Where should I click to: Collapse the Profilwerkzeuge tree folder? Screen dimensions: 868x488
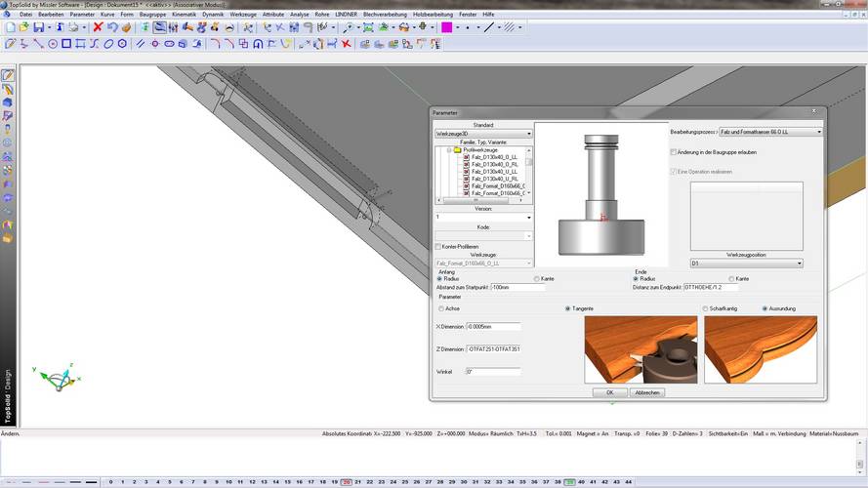pos(449,150)
